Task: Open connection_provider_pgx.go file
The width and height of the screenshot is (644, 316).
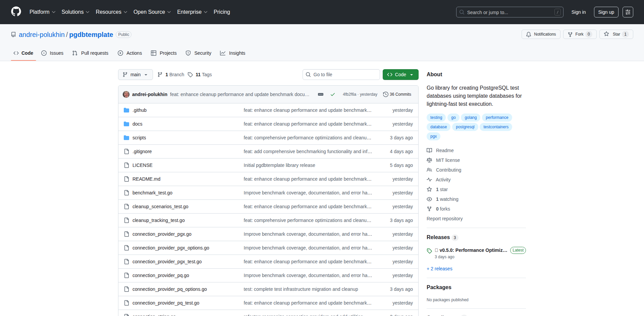Action: click(x=162, y=234)
